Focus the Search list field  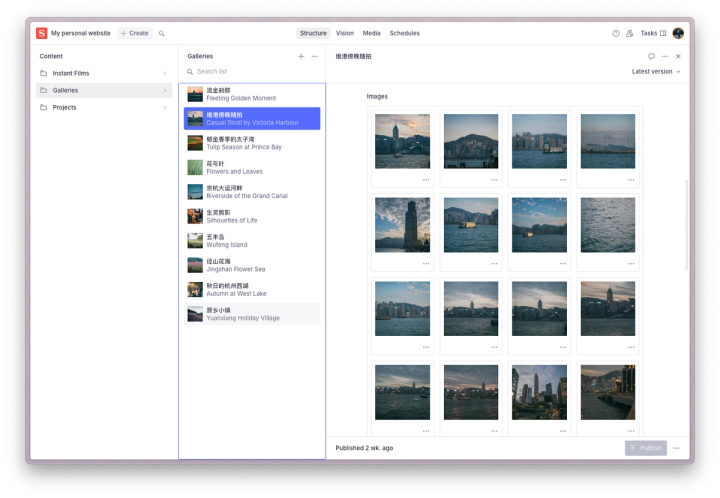(x=252, y=72)
